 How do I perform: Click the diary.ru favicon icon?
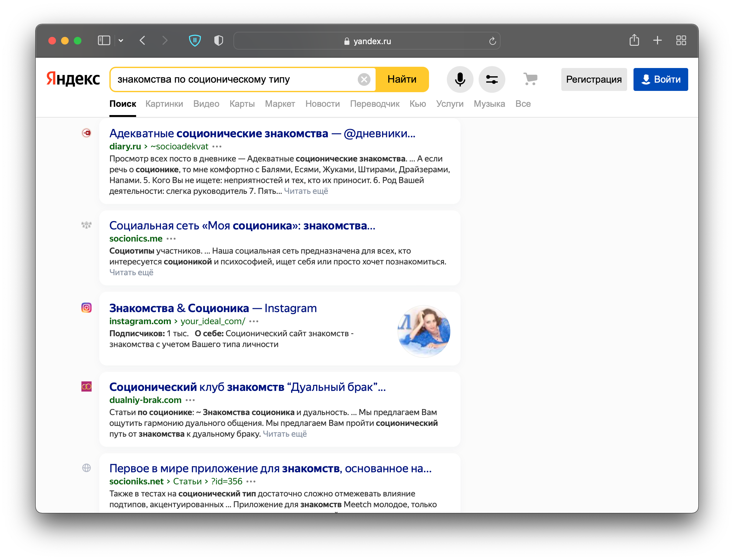pos(87,133)
